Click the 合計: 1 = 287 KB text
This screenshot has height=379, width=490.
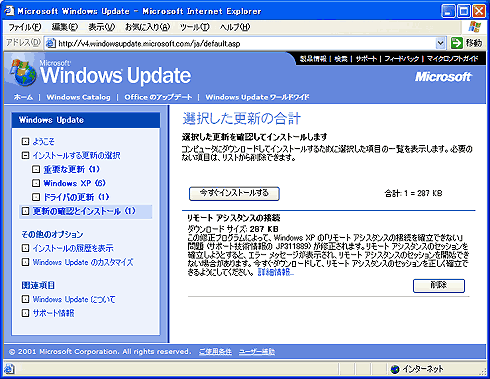click(x=413, y=193)
